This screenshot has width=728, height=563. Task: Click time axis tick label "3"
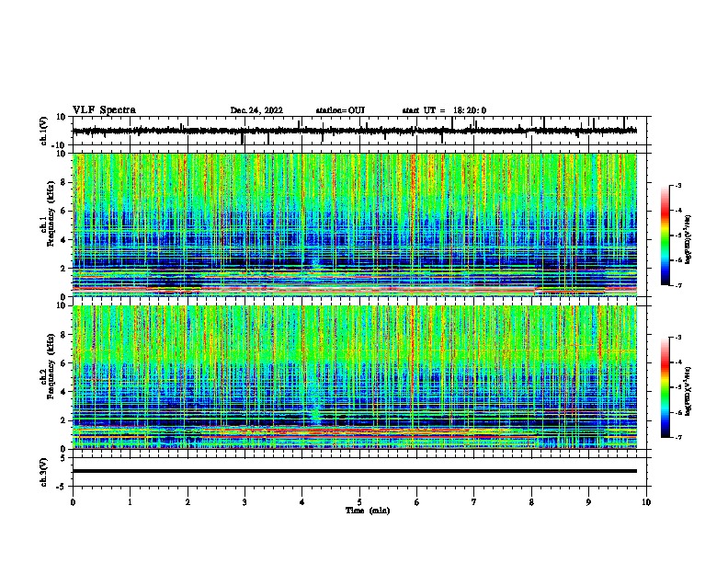(x=245, y=502)
